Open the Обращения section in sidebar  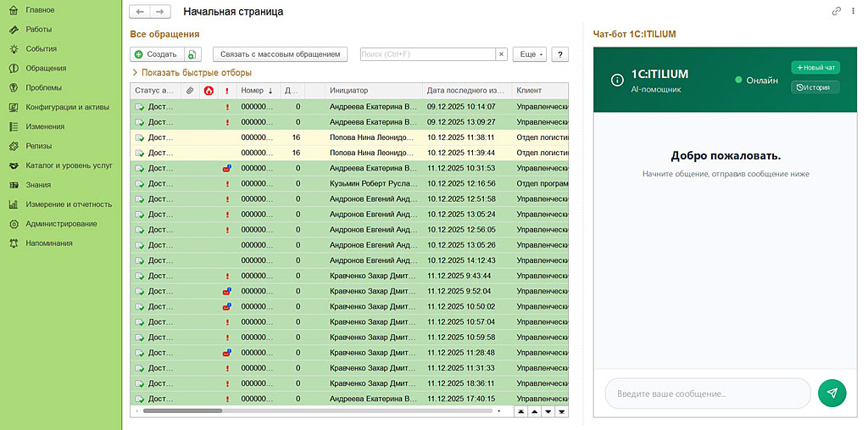coord(46,68)
